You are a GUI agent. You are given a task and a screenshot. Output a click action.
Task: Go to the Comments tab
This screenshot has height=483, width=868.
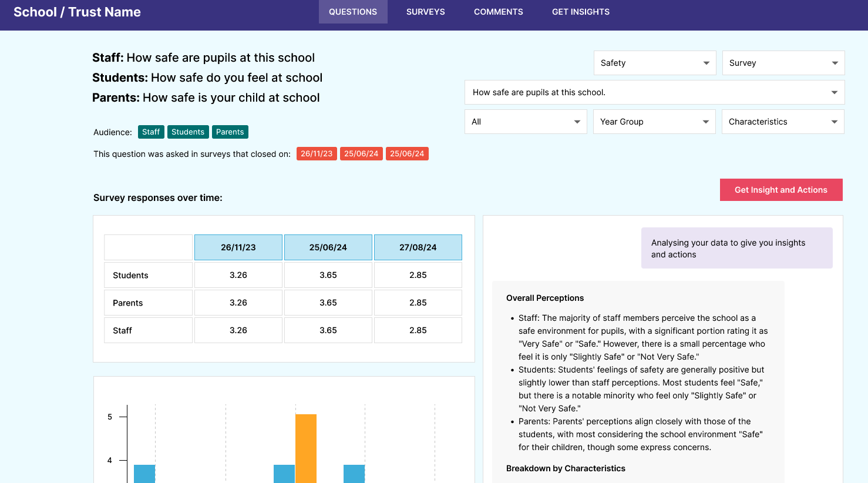pos(498,12)
